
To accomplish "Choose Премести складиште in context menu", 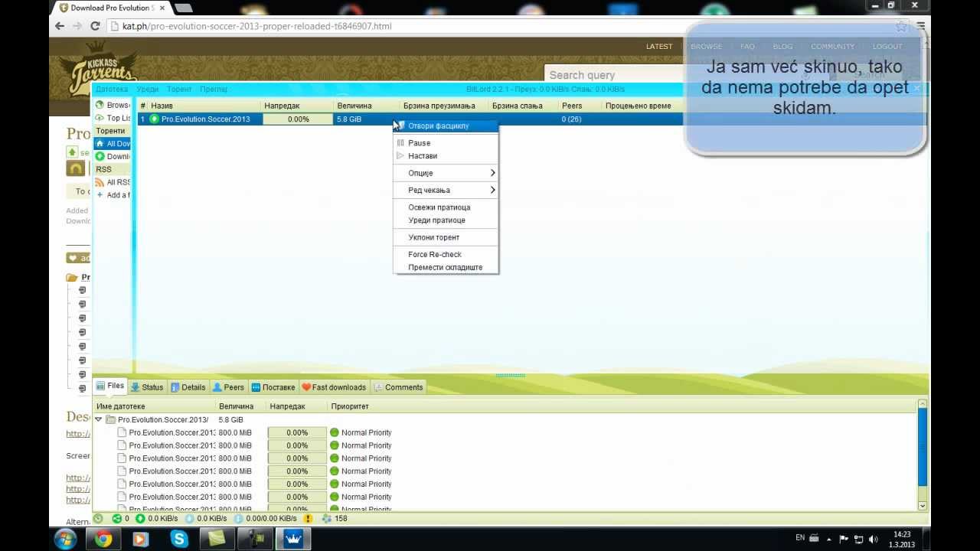I will 446,267.
